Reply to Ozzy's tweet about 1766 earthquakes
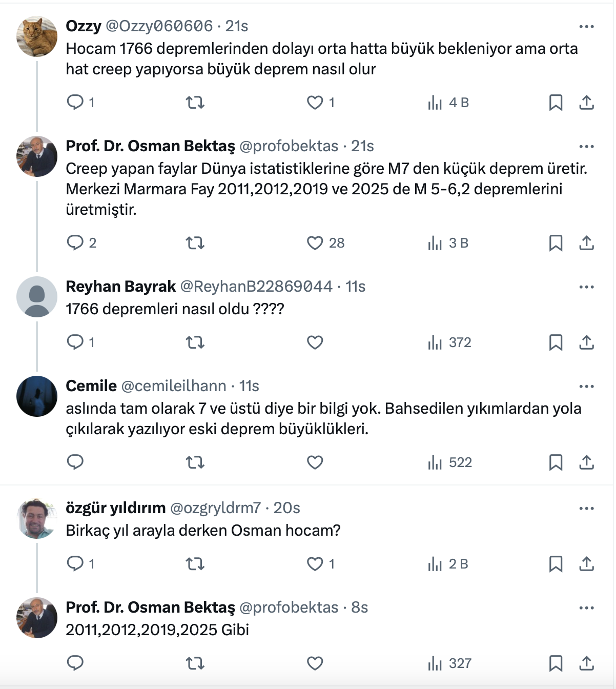This screenshot has height=689, width=616. coord(75,103)
